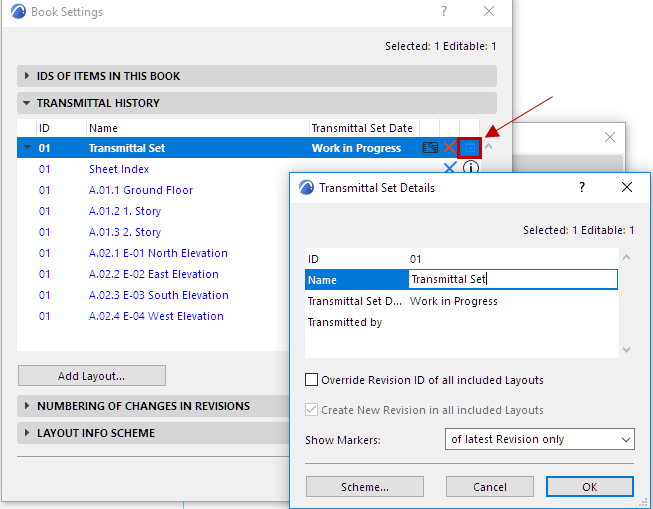Toggle Create New Revision in all included Layouts
Image resolution: width=653 pixels, height=509 pixels.
click(312, 410)
